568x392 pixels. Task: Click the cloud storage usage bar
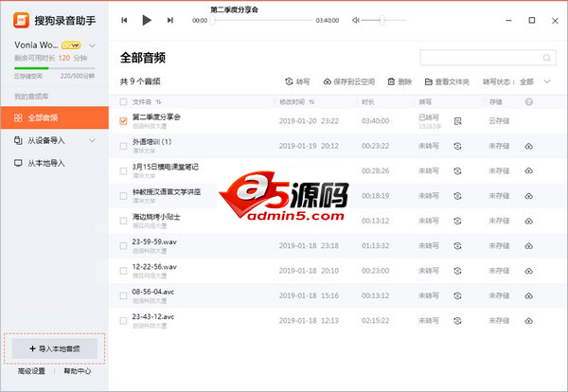click(54, 68)
